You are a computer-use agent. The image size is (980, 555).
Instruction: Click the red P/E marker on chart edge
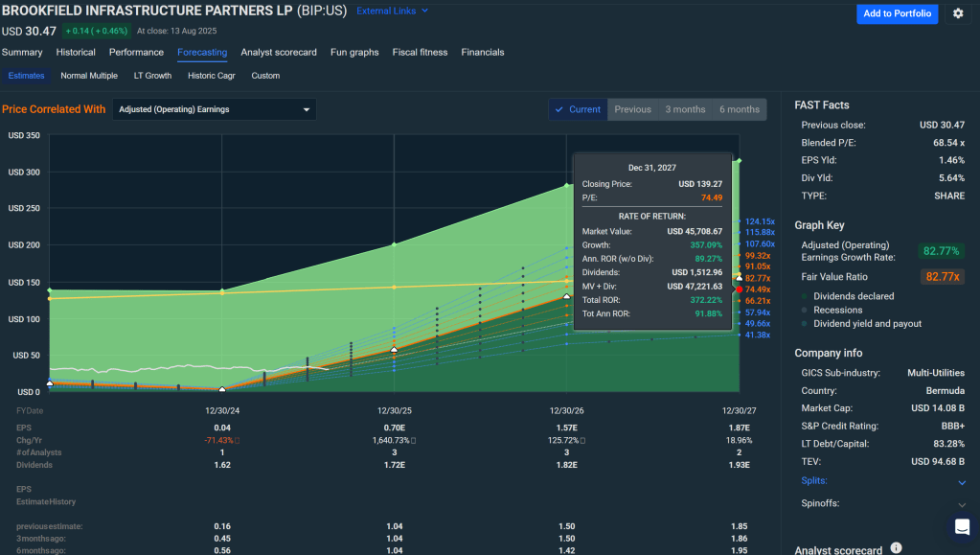(738, 289)
